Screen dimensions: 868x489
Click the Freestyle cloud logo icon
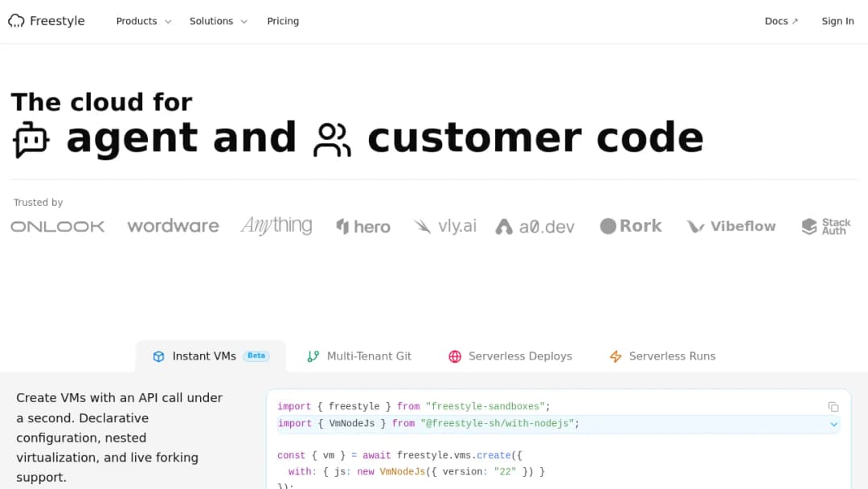pyautogui.click(x=16, y=21)
